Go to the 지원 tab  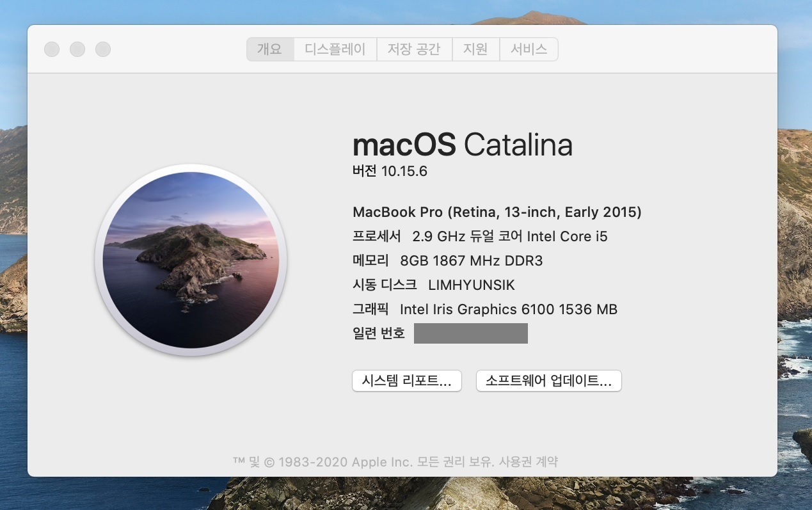(x=475, y=49)
